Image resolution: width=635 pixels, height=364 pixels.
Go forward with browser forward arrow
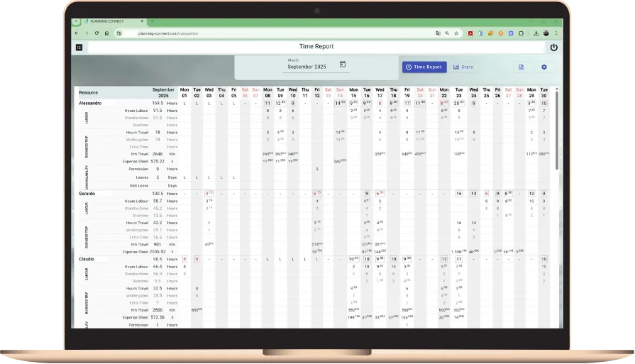(87, 33)
